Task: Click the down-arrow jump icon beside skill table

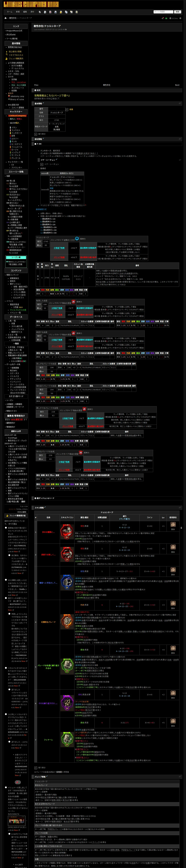Action: [x=181, y=528]
